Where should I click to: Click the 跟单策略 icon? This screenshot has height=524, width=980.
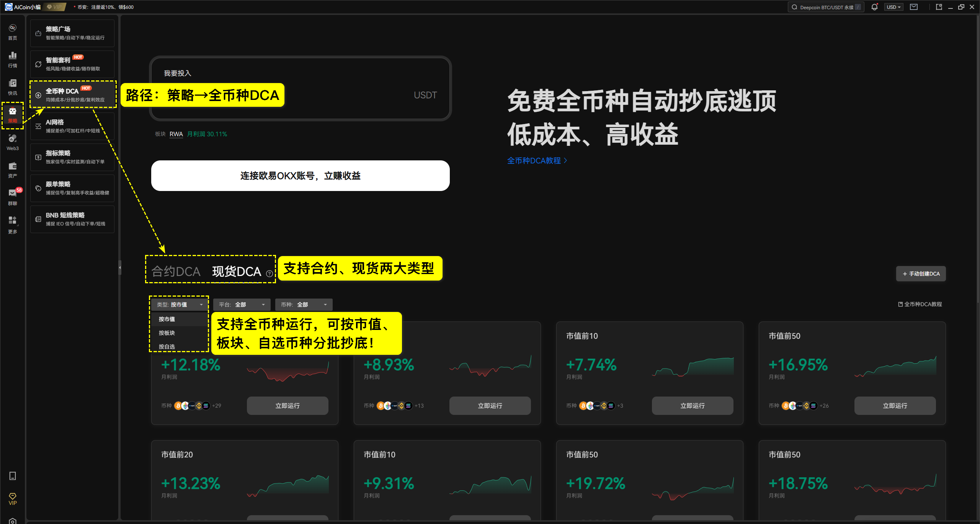[x=38, y=188]
